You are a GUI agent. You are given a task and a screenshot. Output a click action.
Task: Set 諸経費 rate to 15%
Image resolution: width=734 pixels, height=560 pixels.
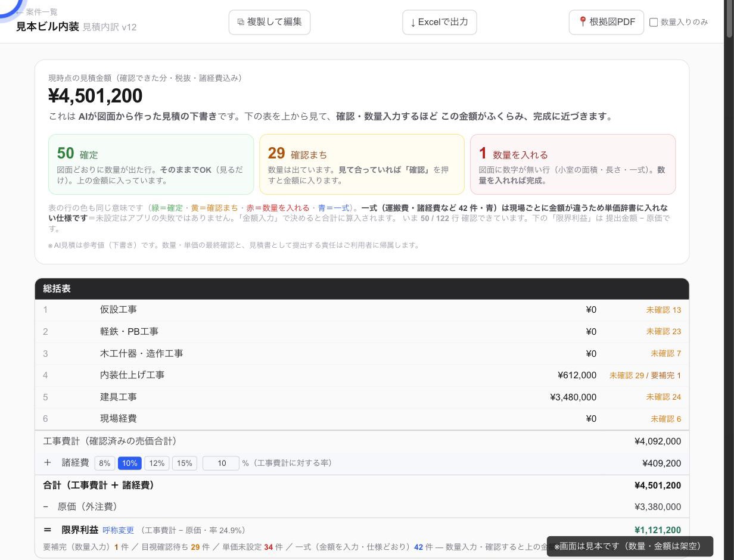(185, 463)
